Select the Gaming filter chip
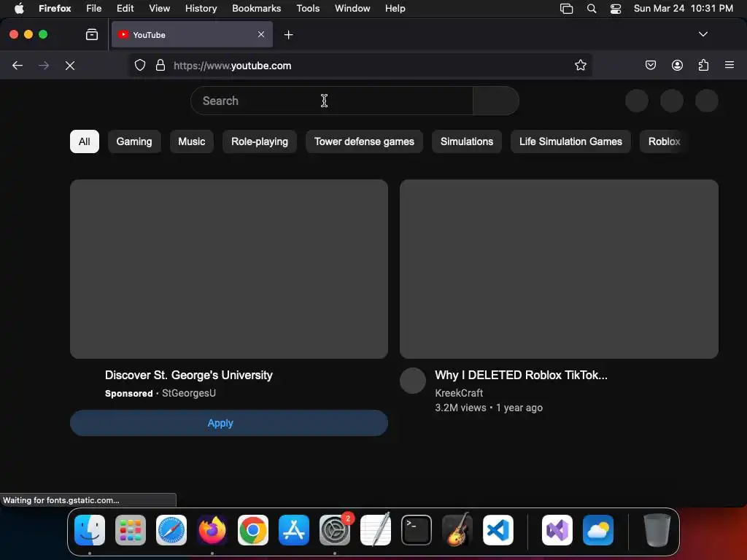This screenshot has width=747, height=560. (x=134, y=141)
